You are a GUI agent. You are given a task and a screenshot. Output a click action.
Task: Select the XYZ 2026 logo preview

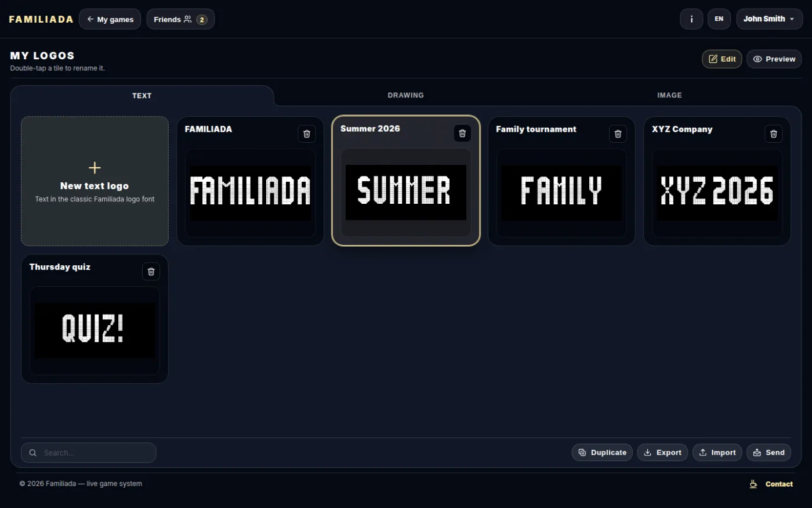click(717, 193)
